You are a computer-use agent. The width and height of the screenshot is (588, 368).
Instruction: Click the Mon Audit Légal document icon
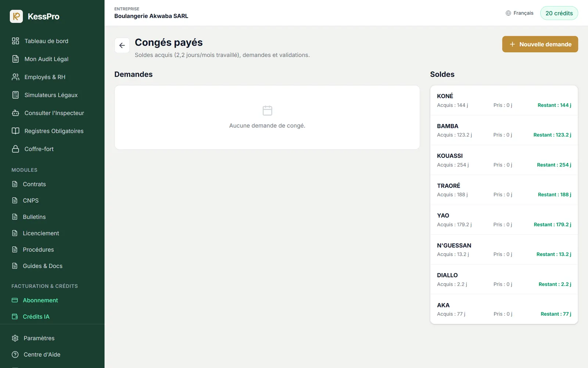(x=15, y=59)
